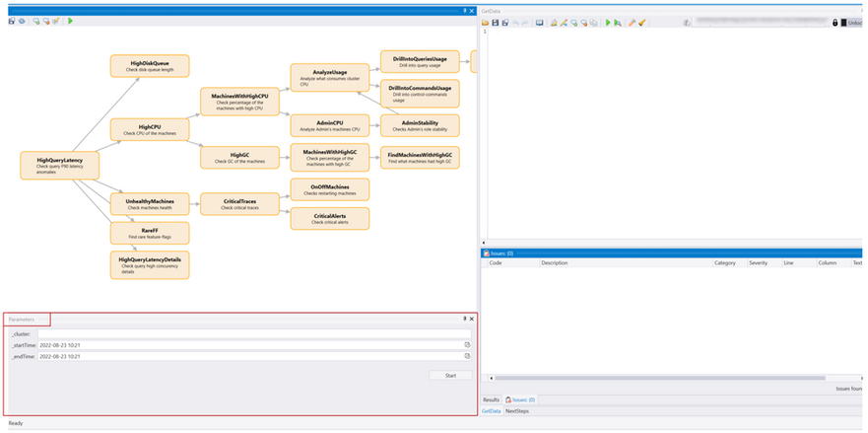Image resolution: width=868 pixels, height=433 pixels.
Task: Click the _cluster input field
Action: point(246,333)
